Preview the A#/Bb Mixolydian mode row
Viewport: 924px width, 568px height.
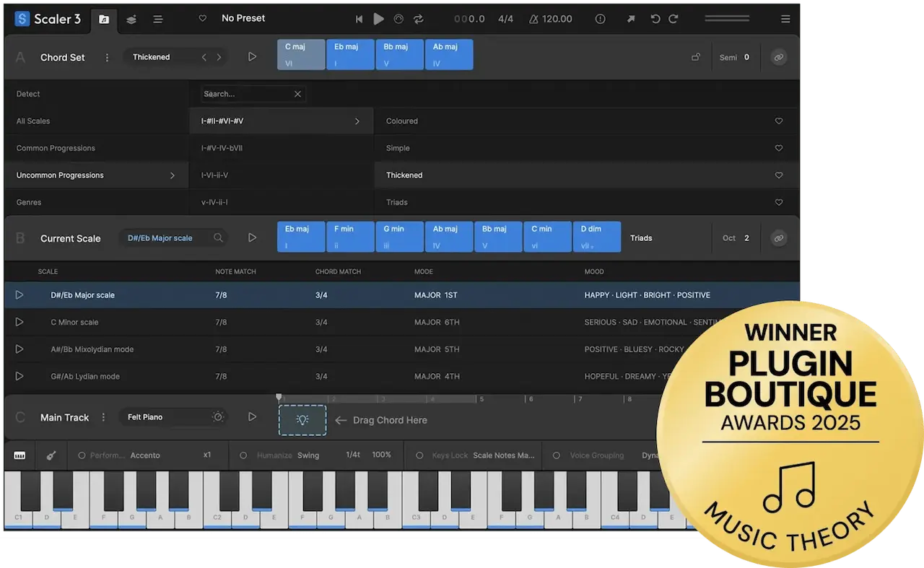(19, 349)
